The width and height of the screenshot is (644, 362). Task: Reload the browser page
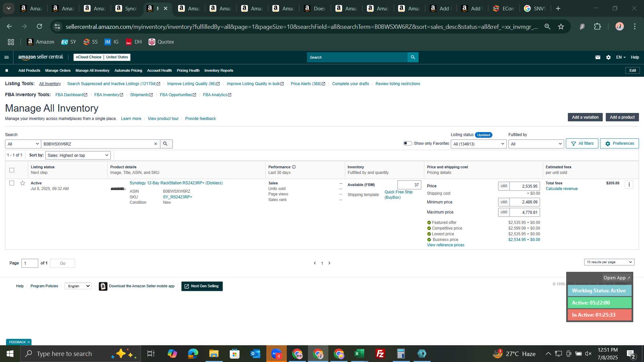pyautogui.click(x=39, y=26)
